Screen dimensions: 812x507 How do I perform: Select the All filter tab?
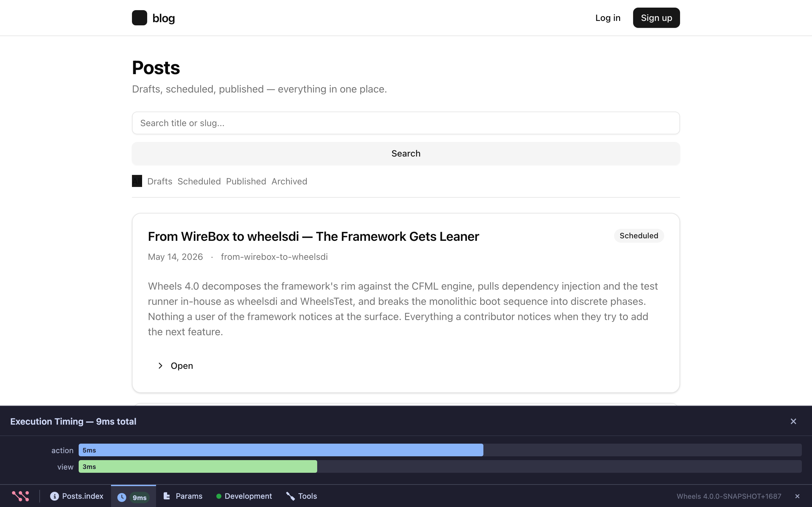[137, 181]
